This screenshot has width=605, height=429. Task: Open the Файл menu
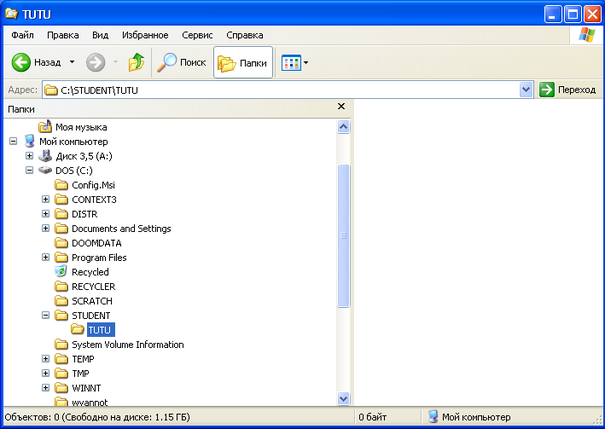(22, 35)
